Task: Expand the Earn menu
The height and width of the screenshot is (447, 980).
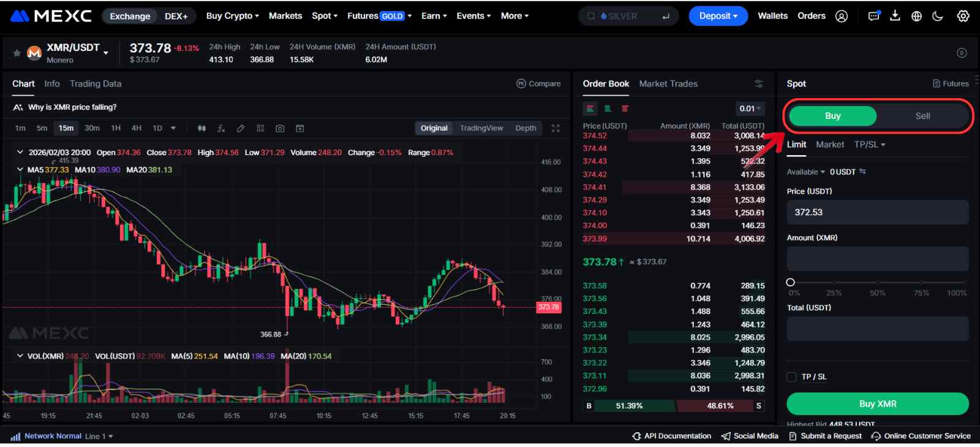Action: (x=434, y=16)
